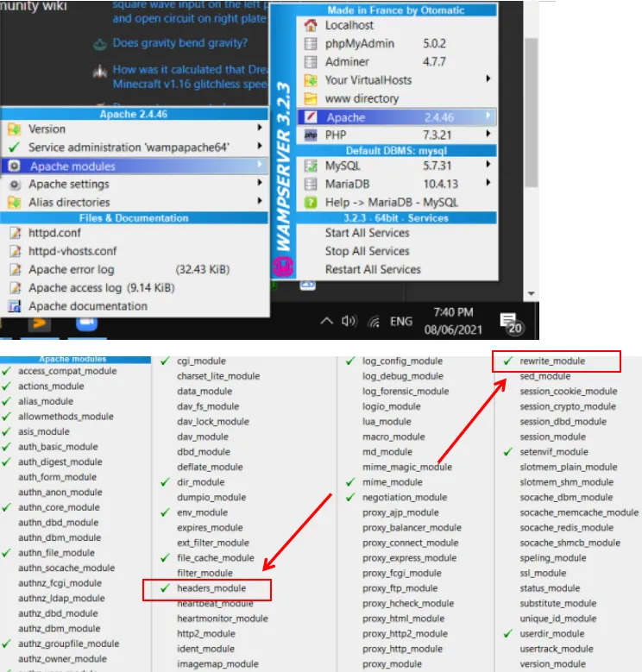Viewport: 642px width, 672px height.
Task: Expand the MariaDB 10.4.13 submenu arrow
Action: (488, 183)
